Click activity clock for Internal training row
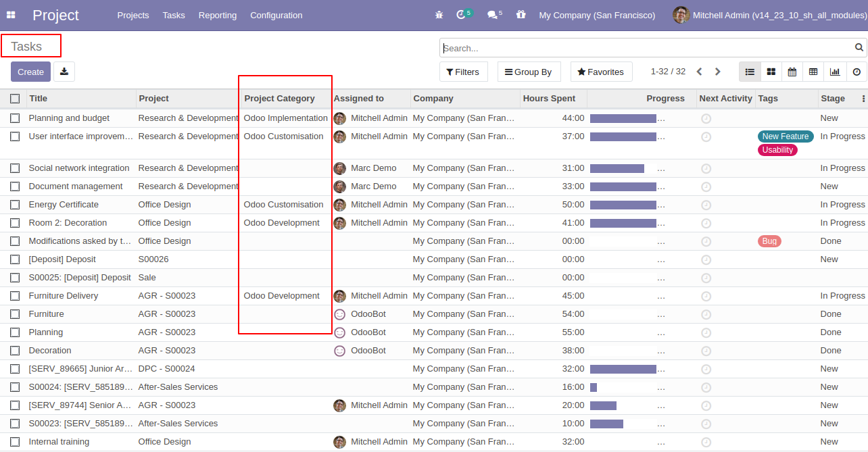The image size is (868, 452). (x=706, y=442)
